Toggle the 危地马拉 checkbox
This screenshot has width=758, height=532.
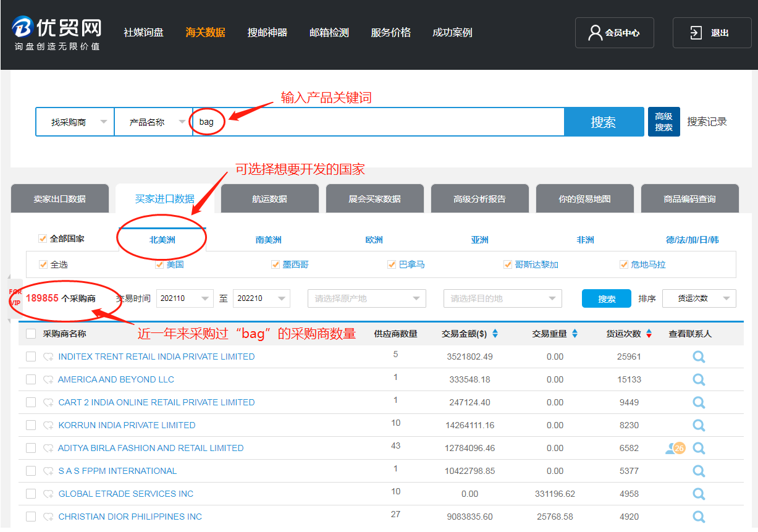(x=624, y=264)
